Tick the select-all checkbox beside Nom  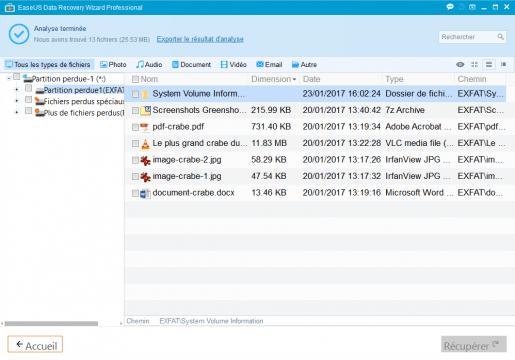pyautogui.click(x=135, y=79)
